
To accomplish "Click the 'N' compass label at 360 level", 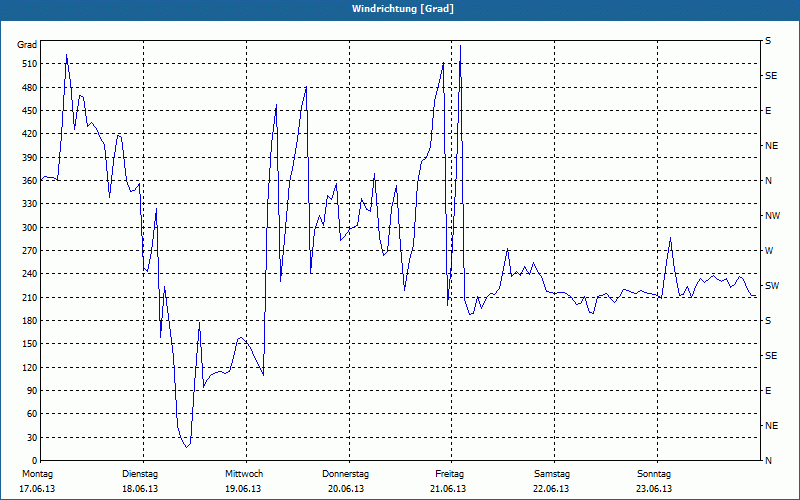I will 768,181.
